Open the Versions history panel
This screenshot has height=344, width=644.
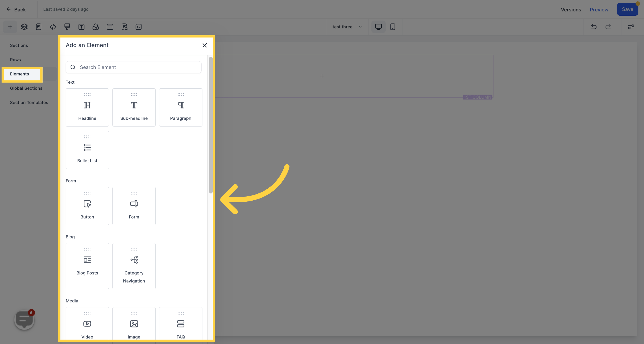(x=571, y=9)
